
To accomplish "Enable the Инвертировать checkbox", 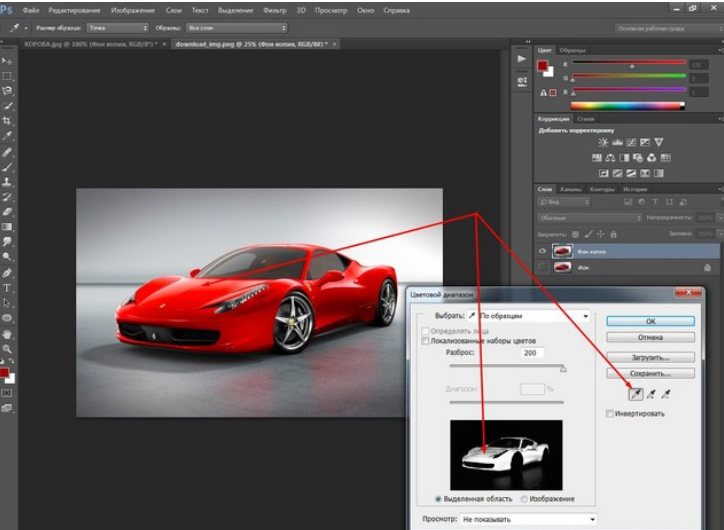I will coord(610,413).
